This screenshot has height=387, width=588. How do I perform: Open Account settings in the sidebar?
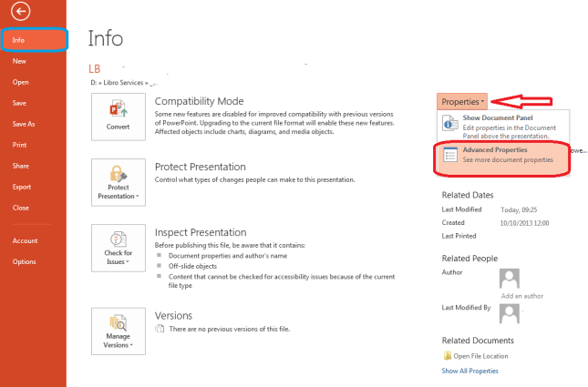[x=26, y=240]
